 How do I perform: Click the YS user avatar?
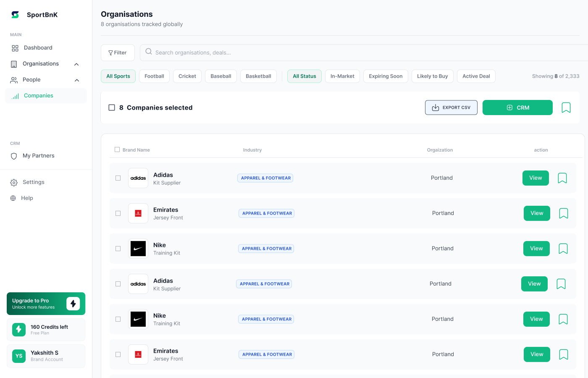[x=19, y=356]
